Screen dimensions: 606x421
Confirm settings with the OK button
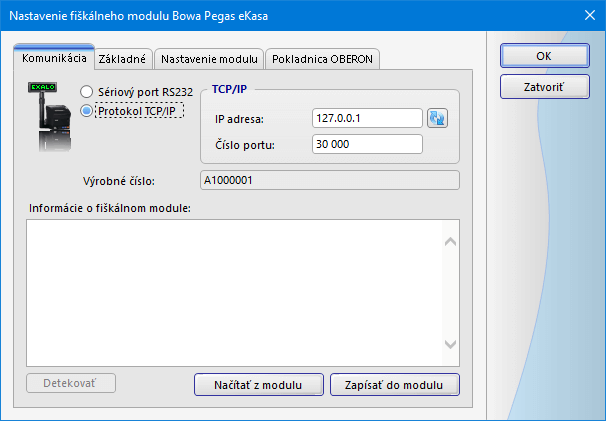tap(544, 56)
